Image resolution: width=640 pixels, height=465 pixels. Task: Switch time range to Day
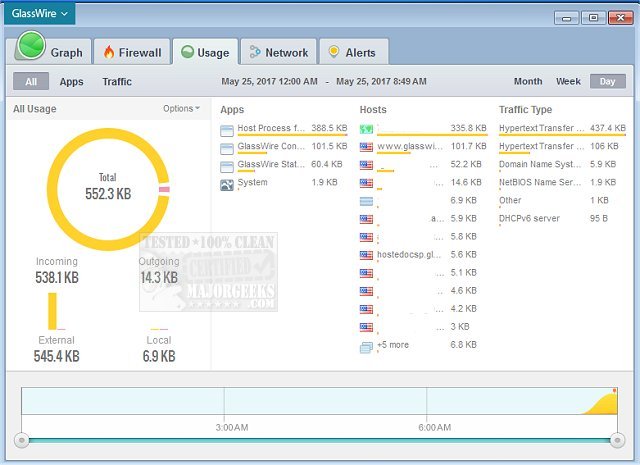coord(608,81)
